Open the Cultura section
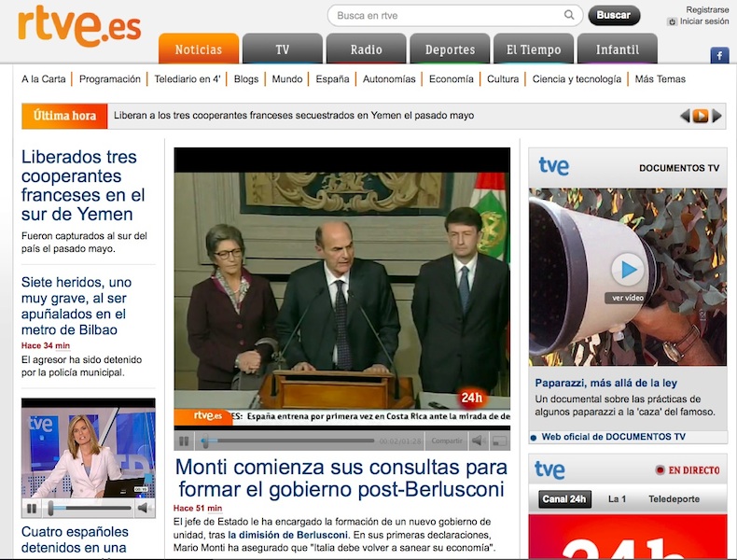Viewport: 737px width, 560px height. [x=503, y=79]
